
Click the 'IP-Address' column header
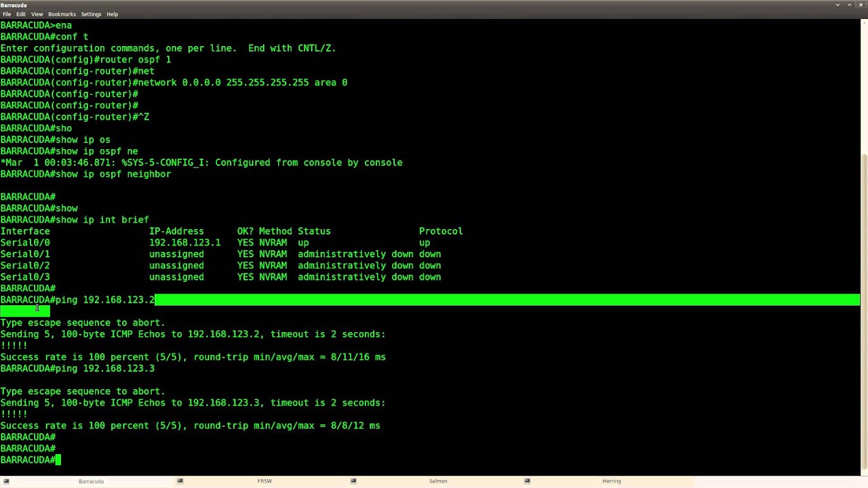click(x=176, y=231)
